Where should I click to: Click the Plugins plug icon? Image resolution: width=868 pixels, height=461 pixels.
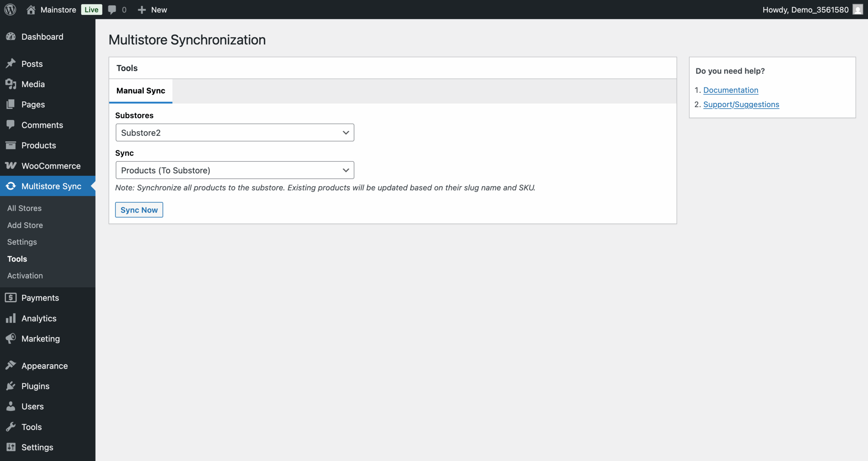(11, 386)
